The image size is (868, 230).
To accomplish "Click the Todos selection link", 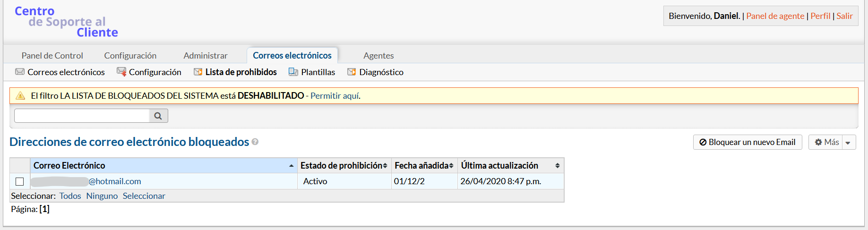I will (70, 196).
